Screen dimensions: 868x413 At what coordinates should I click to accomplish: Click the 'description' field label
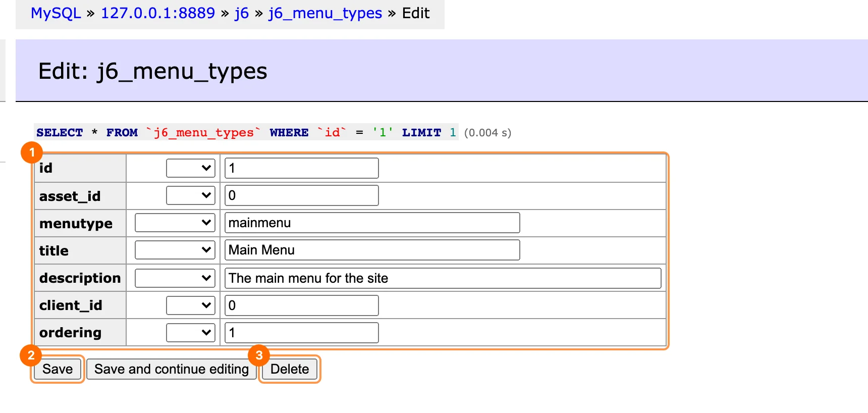tap(80, 278)
